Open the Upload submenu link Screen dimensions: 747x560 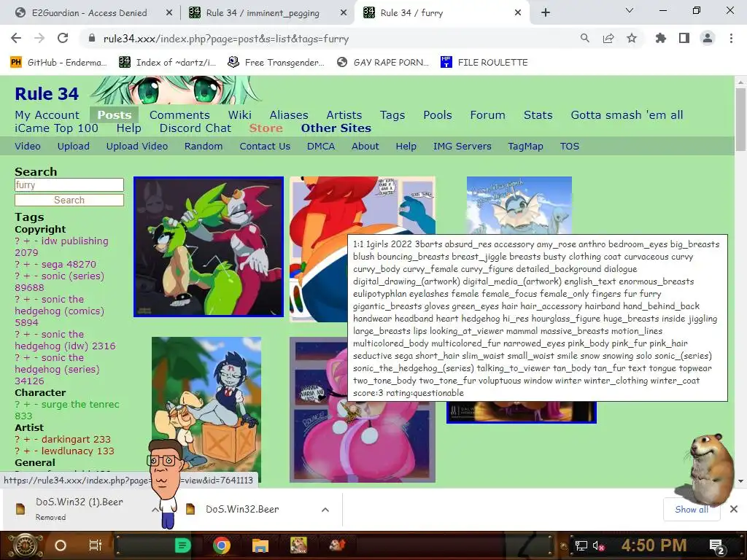pyautogui.click(x=74, y=146)
